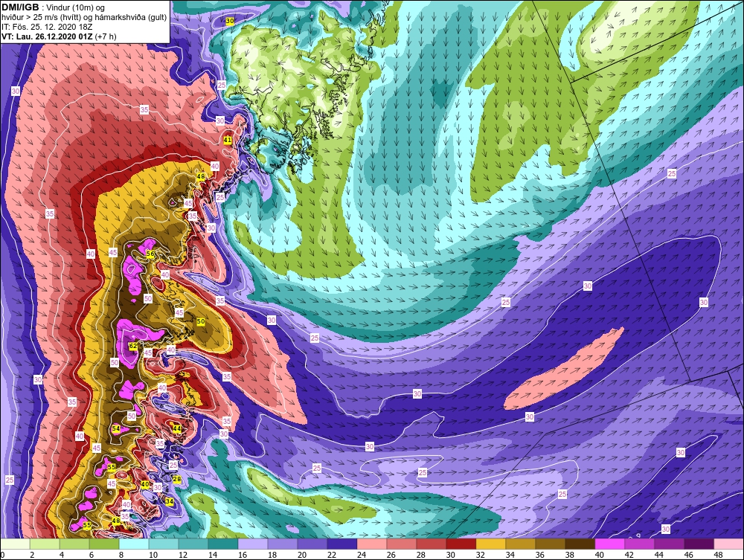This screenshot has width=744, height=560.
Task: Select legend swatch between 46 and 48
Action: pyautogui.click(x=699, y=544)
